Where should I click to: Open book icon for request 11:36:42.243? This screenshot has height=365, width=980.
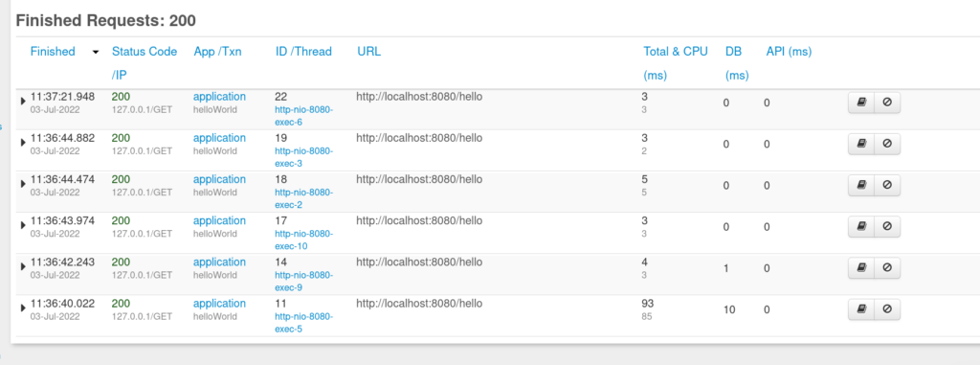tap(861, 268)
